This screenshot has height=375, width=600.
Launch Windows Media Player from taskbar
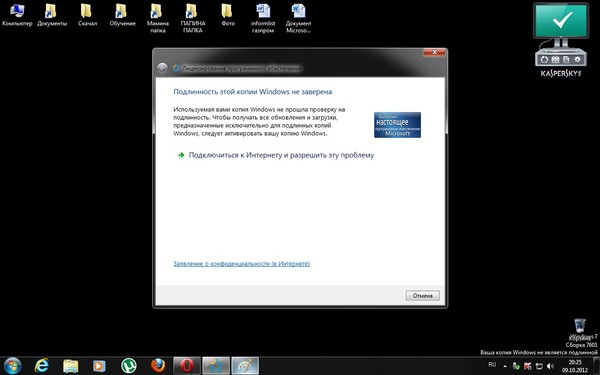[x=99, y=366]
